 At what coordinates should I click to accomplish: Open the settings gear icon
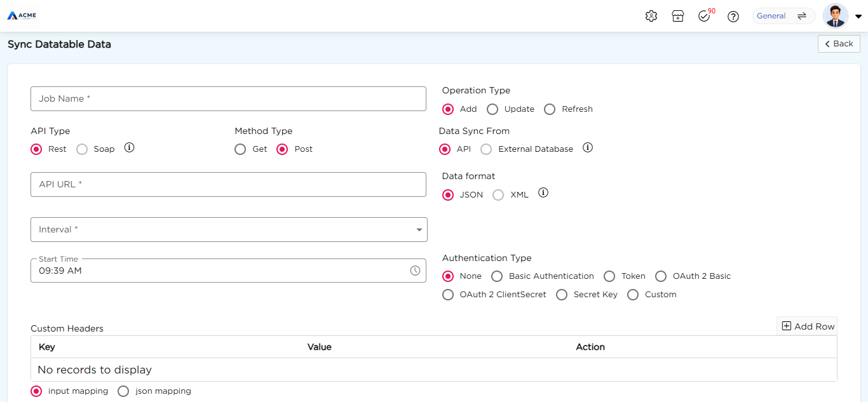tap(651, 16)
